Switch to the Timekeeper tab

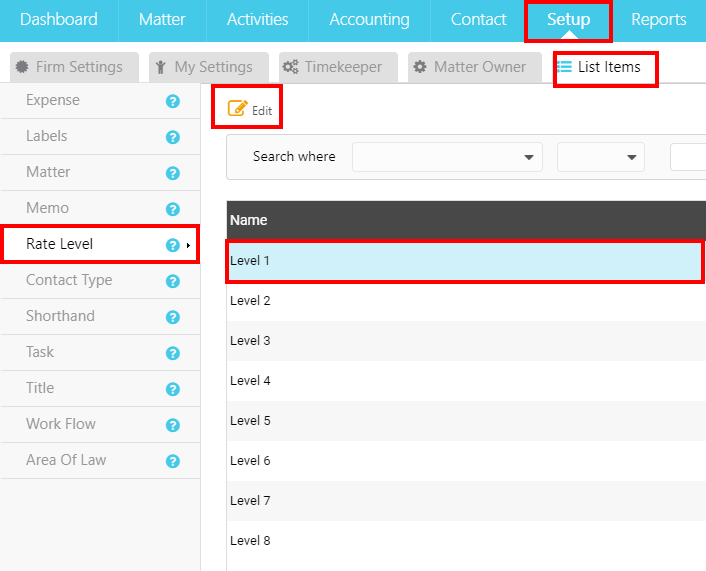338,67
